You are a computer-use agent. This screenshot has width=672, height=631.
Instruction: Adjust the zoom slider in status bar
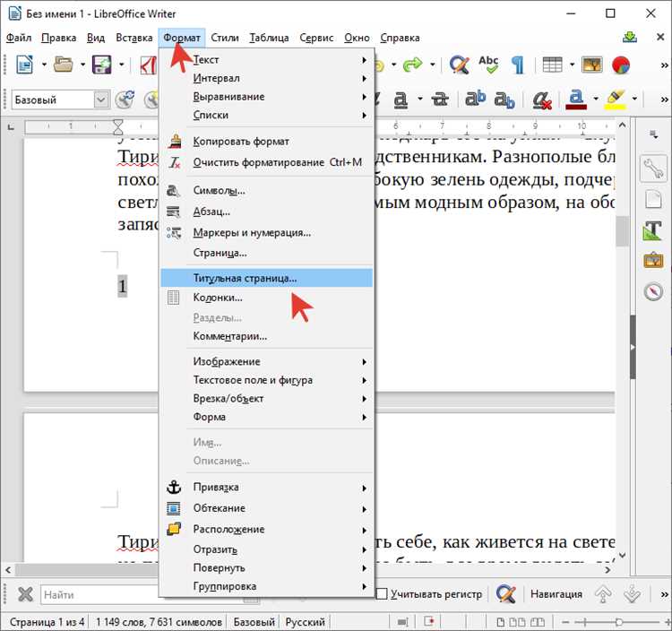619,621
